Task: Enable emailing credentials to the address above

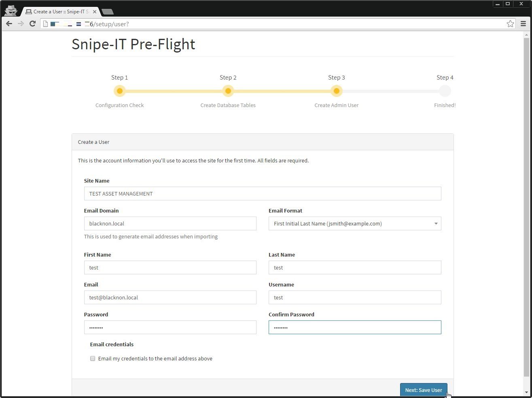Action: (x=93, y=358)
